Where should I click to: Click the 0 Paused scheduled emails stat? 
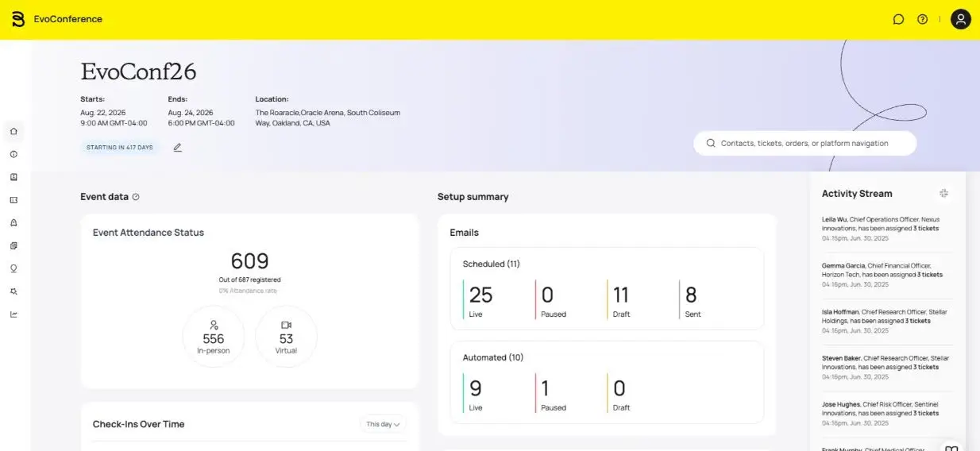(x=551, y=300)
